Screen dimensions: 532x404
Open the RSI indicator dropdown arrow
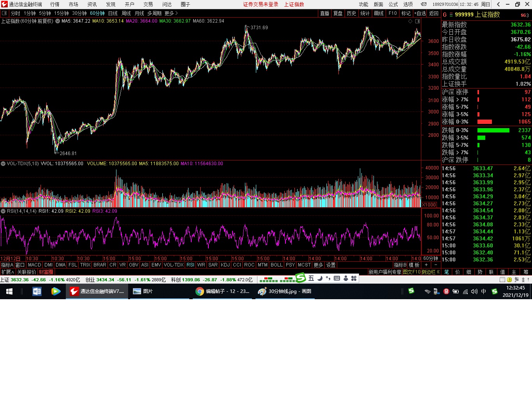coord(3,211)
